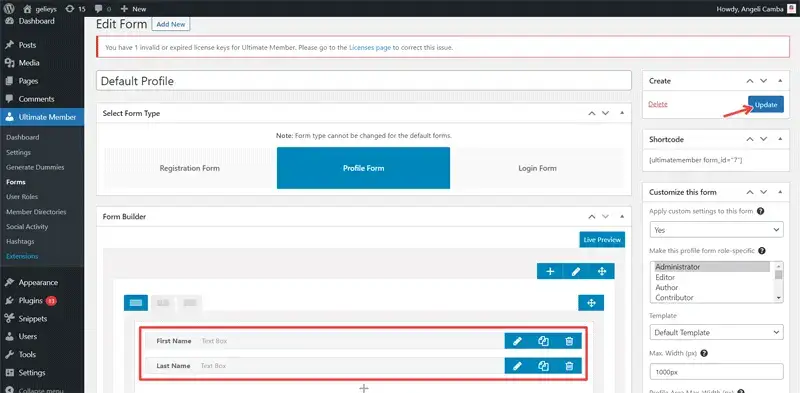Collapse the Create panel with the triangle toggle
The width and height of the screenshot is (800, 393).
(x=780, y=81)
